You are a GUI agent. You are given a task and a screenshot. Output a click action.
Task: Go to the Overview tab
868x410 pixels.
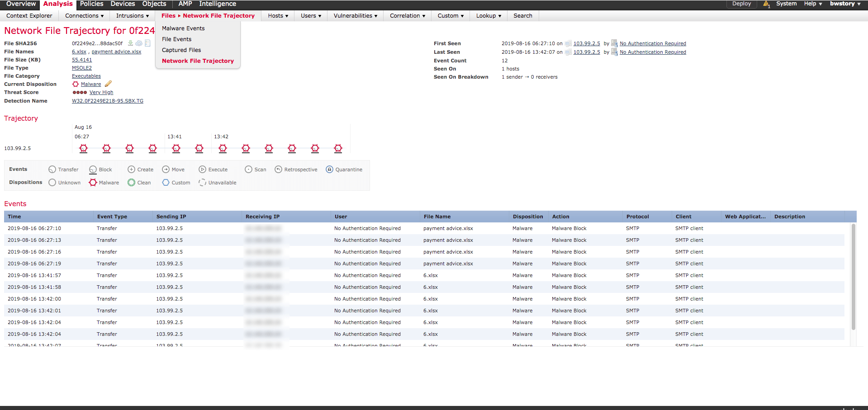point(21,4)
